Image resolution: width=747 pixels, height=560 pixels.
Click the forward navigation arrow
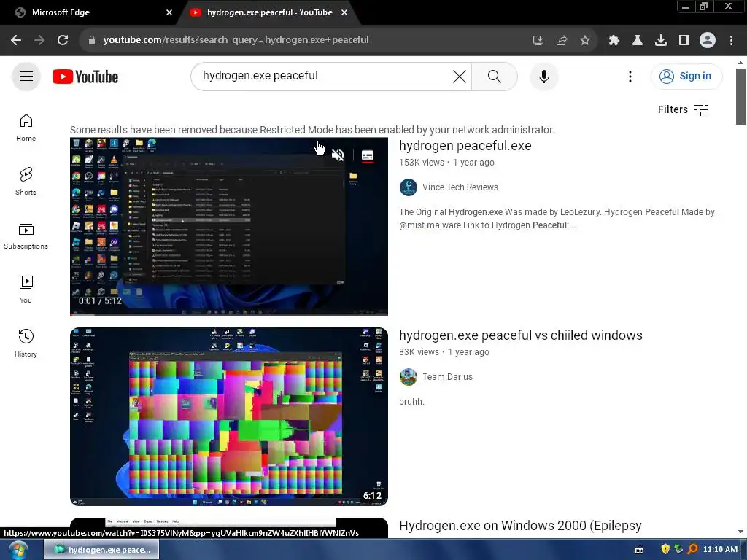pos(39,41)
